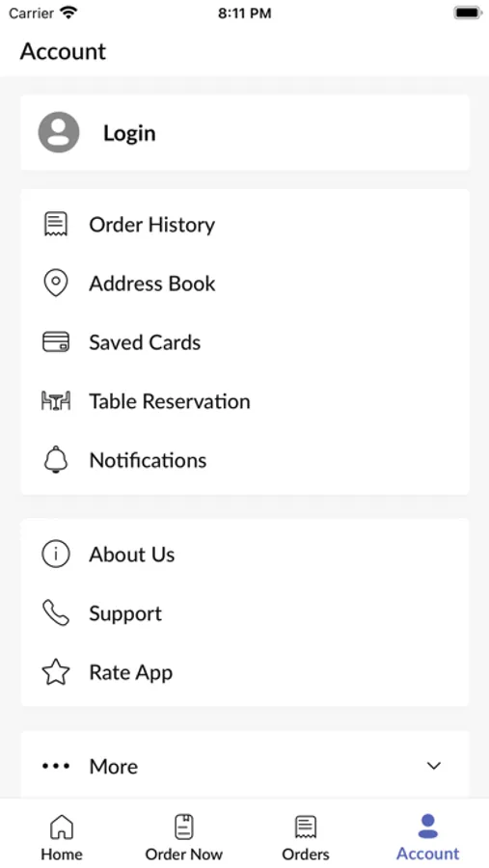The height and width of the screenshot is (868, 489).
Task: Click the Address Book location pin icon
Action: tap(55, 284)
